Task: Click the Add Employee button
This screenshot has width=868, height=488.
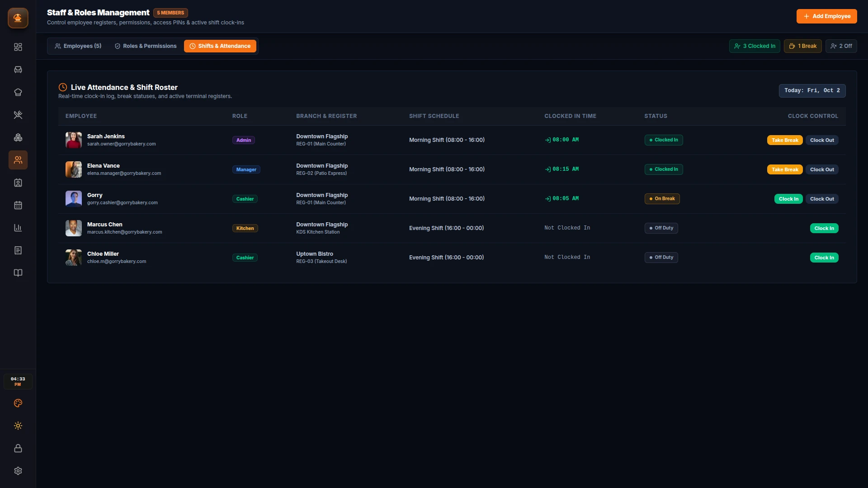Action: pos(826,16)
